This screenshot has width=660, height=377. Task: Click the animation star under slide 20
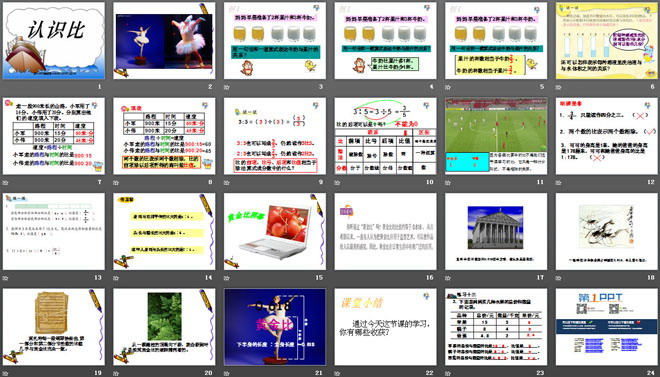[116, 373]
